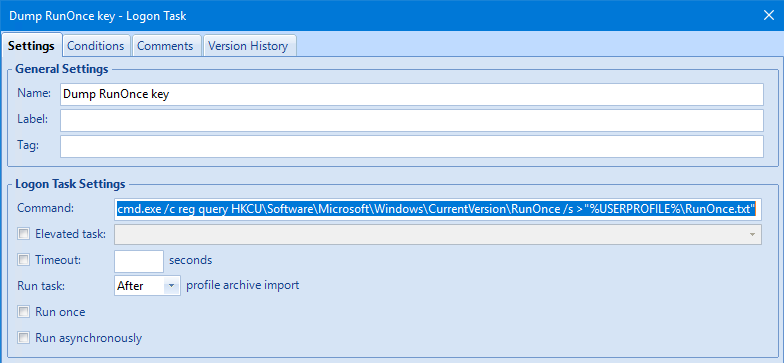This screenshot has width=784, height=363.
Task: Click the 'profile archive import' text
Action: [242, 286]
